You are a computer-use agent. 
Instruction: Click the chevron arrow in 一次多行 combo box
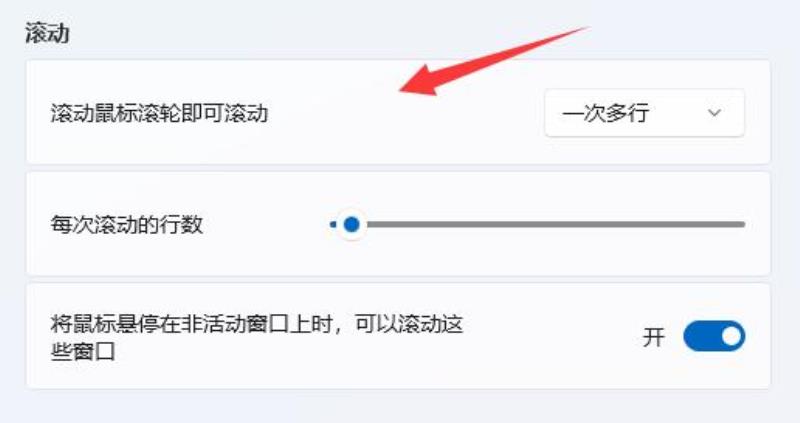pos(714,113)
